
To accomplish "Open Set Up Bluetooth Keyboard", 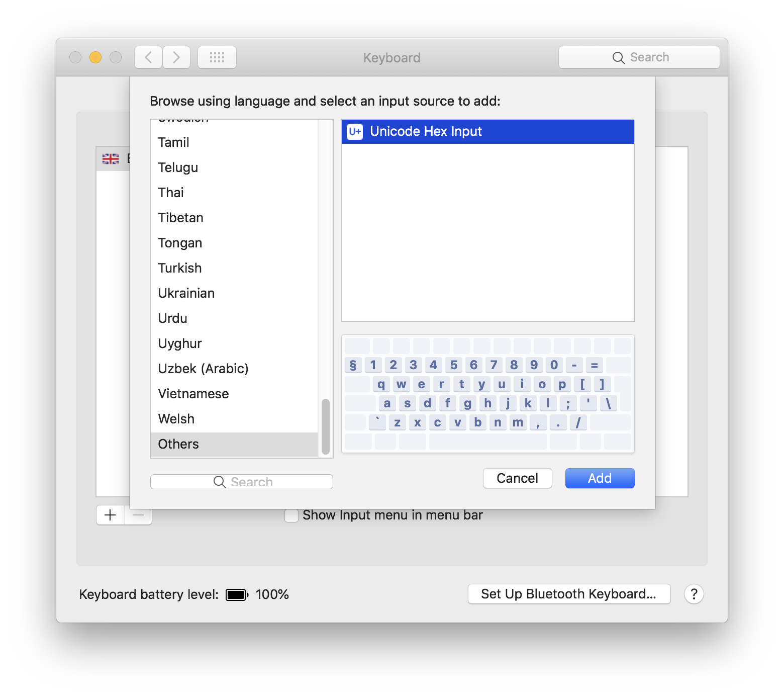I will point(569,594).
